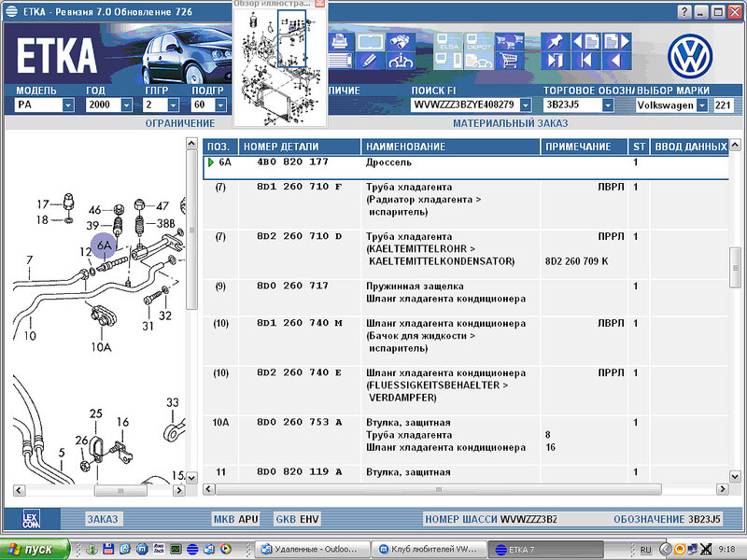
Task: Select part number 8D2 260 710 D
Action: (299, 236)
